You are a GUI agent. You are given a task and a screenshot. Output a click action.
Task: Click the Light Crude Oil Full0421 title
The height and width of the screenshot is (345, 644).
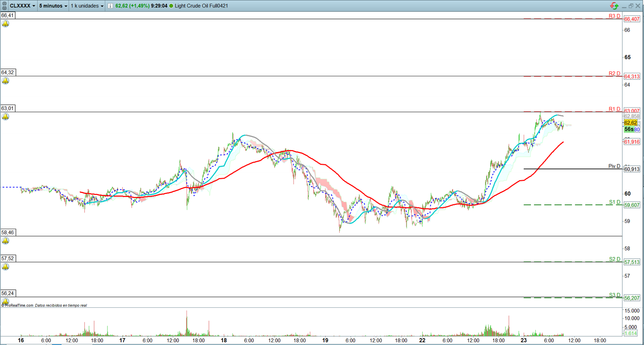201,6
